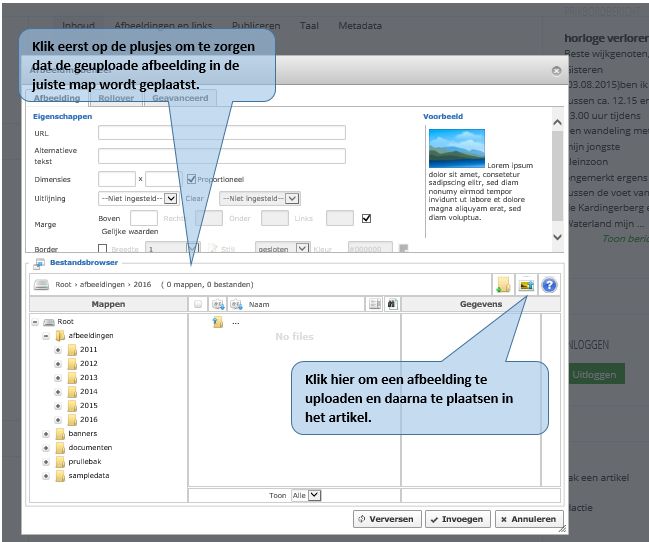Enable the Border checkbox
The image size is (649, 542).
(103, 248)
